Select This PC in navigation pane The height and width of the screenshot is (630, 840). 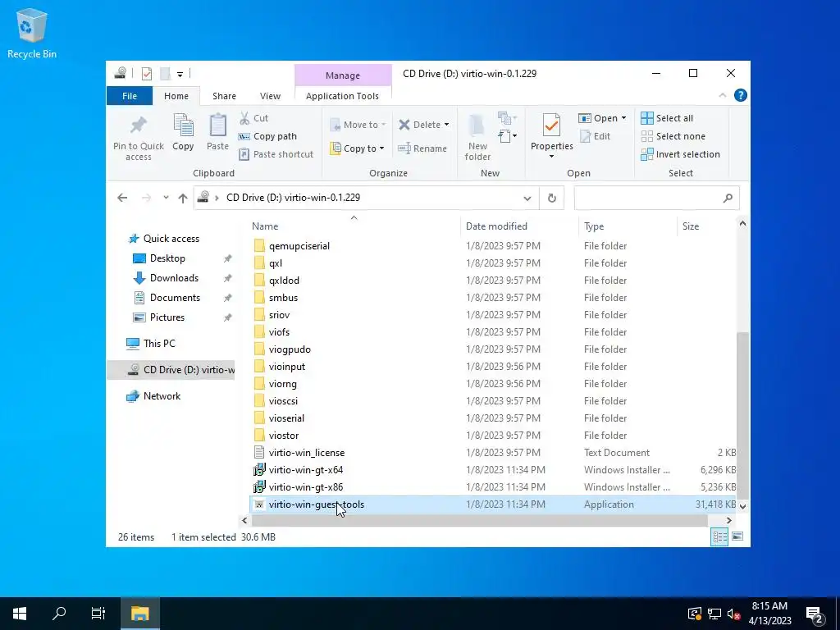(159, 344)
